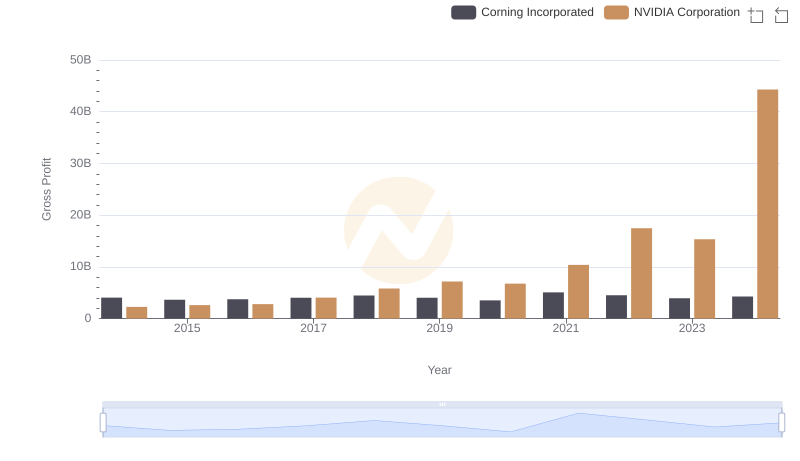Click the NVIDIA Corporation legend label

(687, 12)
